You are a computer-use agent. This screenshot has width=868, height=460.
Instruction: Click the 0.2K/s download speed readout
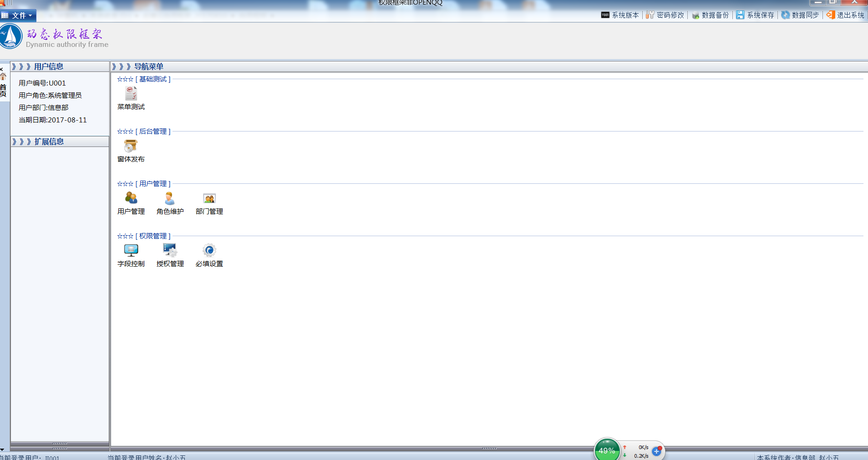(641, 456)
